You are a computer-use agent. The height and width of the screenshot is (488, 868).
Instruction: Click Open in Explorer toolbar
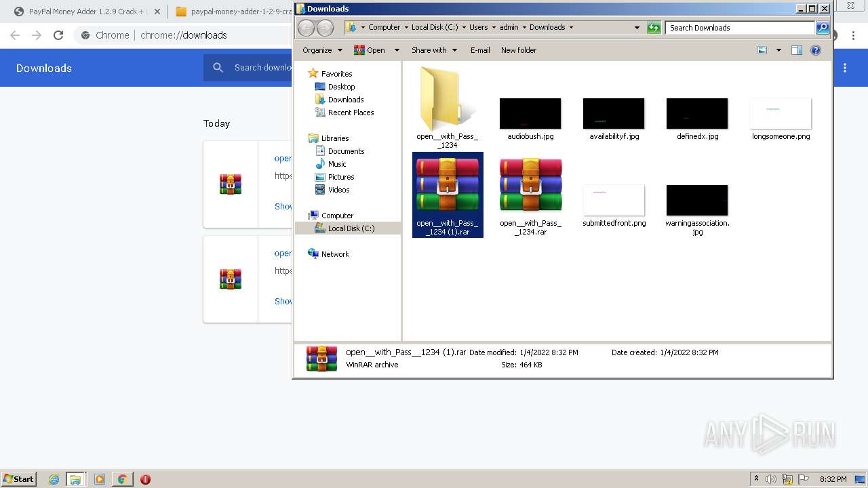coord(370,50)
